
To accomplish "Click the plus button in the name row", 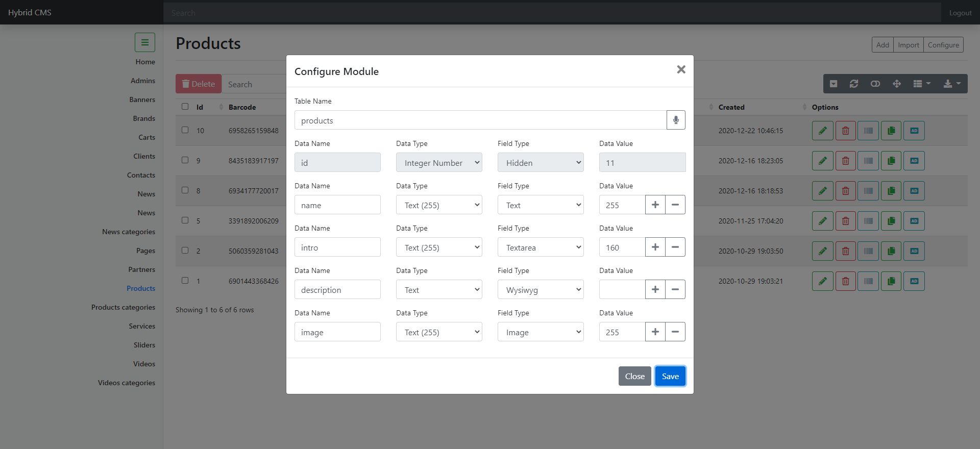I will click(x=655, y=205).
